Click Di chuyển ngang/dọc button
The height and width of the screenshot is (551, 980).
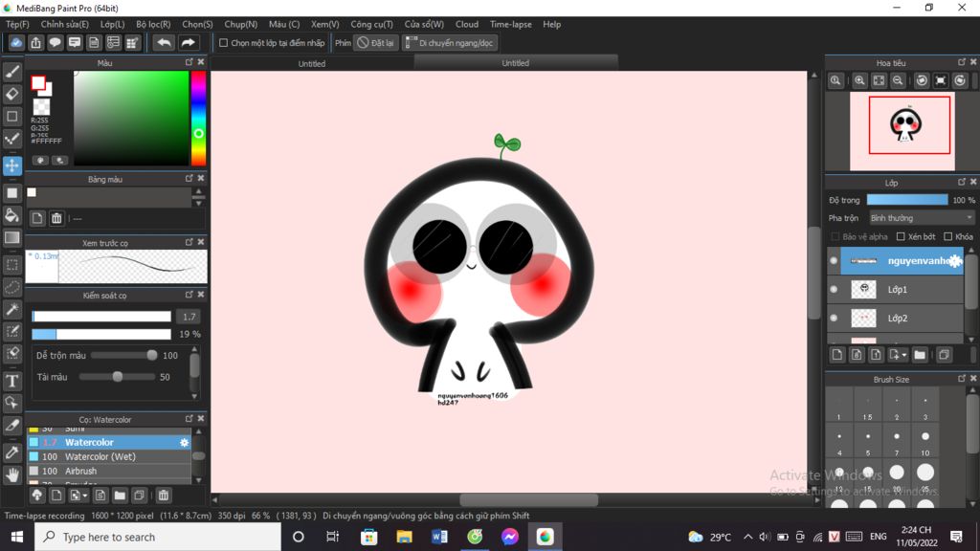coord(450,43)
